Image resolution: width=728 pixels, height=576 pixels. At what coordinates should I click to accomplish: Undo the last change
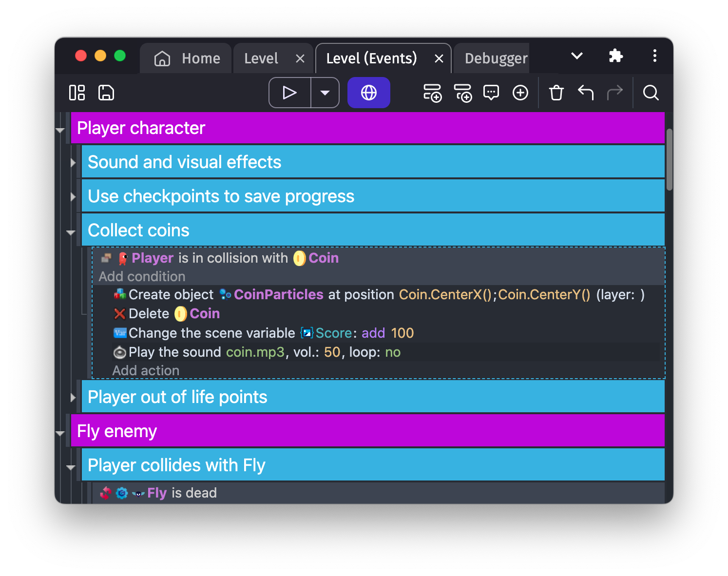coord(585,93)
